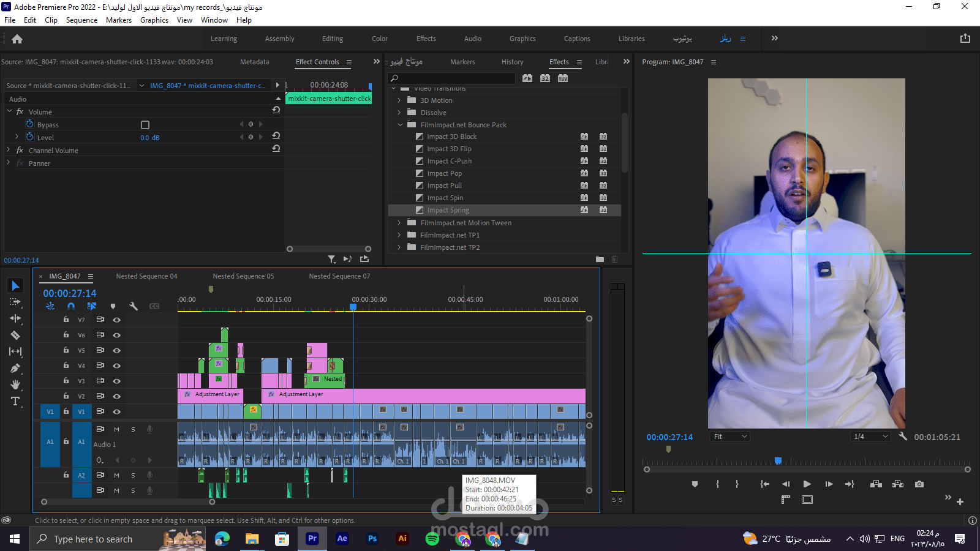Click the Extract button in Program monitor
Image resolution: width=980 pixels, height=551 pixels.
(898, 484)
